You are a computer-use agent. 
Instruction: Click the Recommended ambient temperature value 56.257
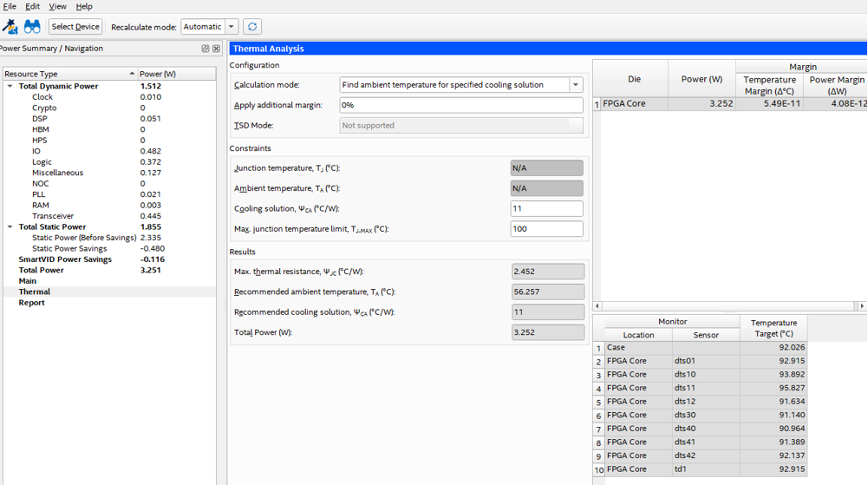547,292
